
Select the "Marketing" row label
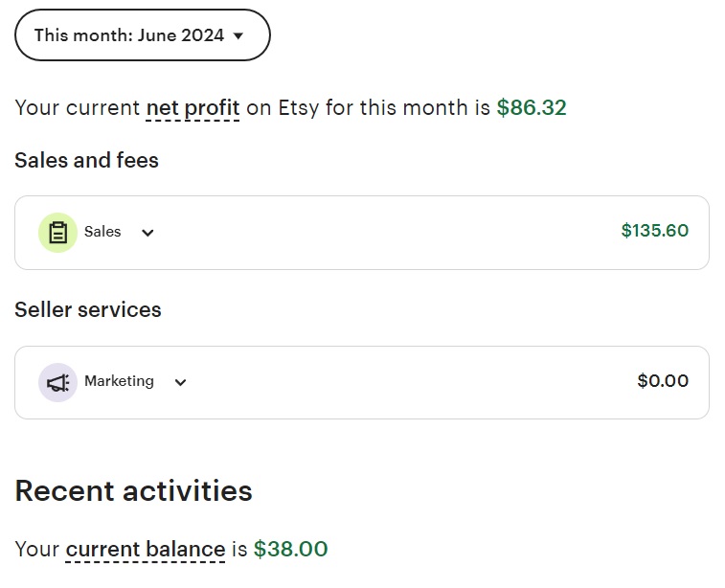(119, 381)
